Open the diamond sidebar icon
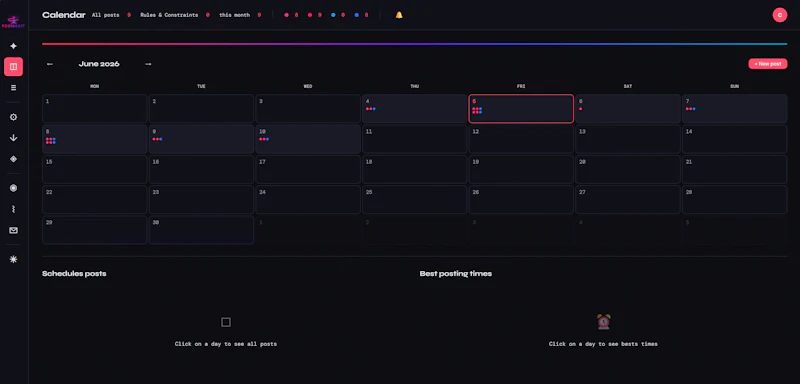This screenshot has width=800, height=384. pyautogui.click(x=13, y=159)
